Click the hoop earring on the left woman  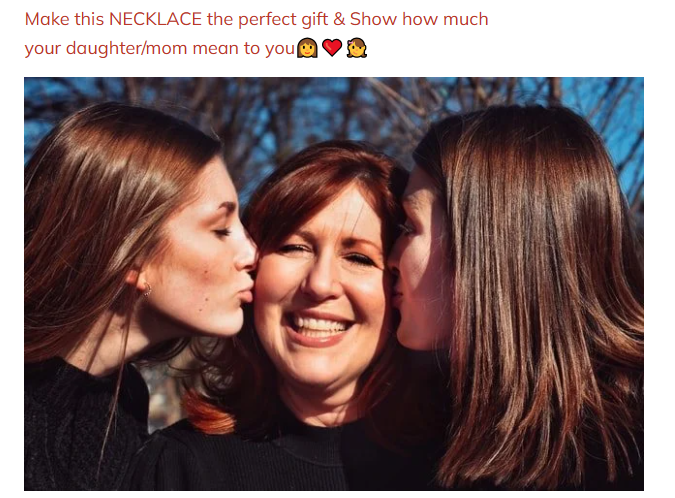pyautogui.click(x=147, y=289)
